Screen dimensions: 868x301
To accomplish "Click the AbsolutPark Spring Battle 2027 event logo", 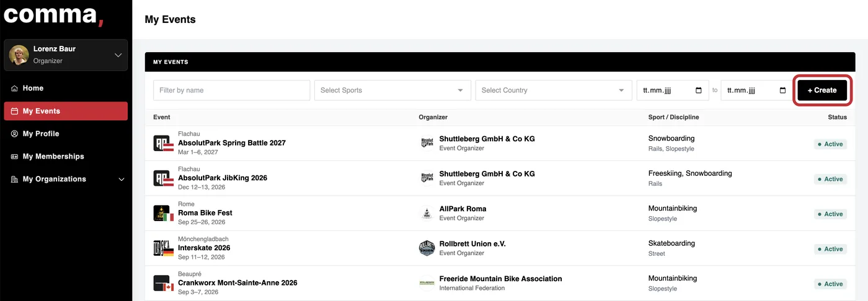I will (163, 144).
